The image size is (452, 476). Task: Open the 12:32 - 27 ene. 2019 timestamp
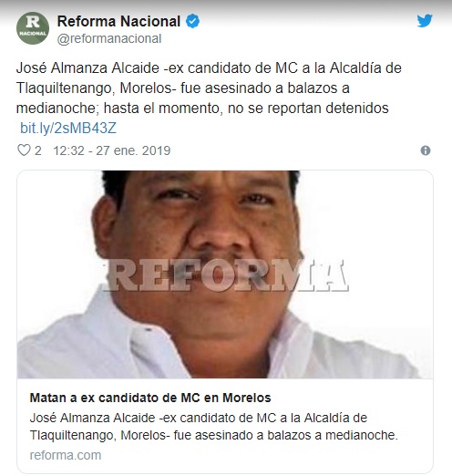pyautogui.click(x=112, y=150)
